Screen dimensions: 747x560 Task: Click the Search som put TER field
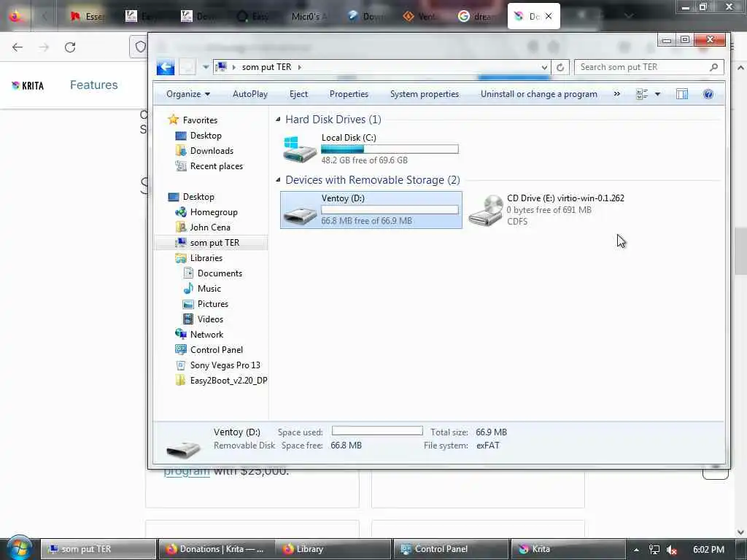point(649,67)
